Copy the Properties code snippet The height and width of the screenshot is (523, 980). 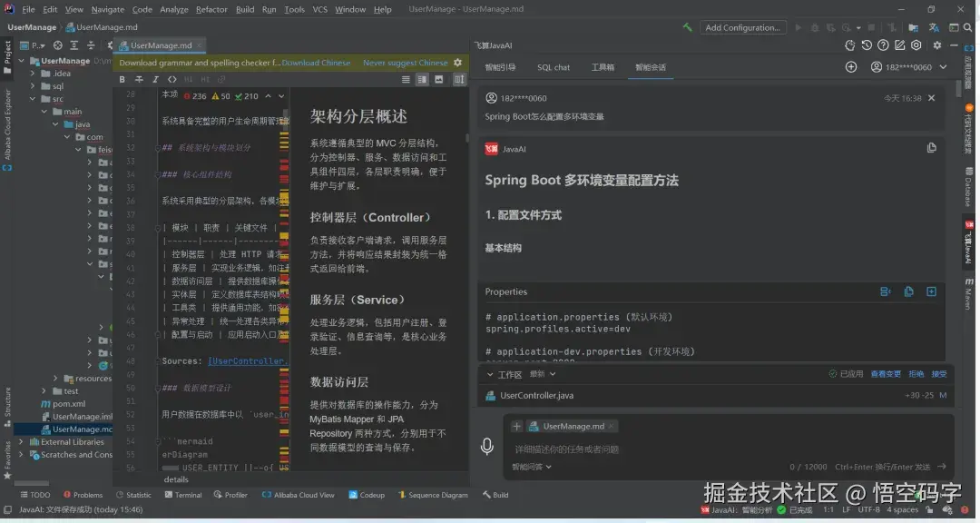coord(908,291)
